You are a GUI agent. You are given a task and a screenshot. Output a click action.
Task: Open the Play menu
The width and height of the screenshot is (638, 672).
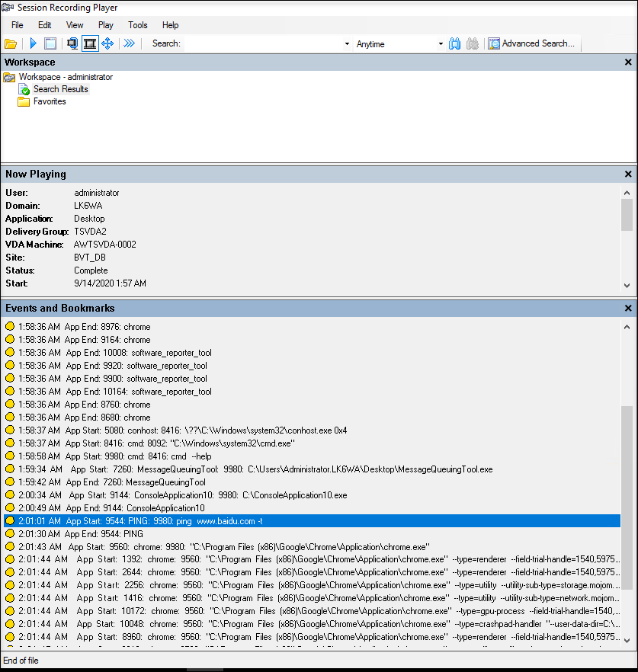pos(106,25)
